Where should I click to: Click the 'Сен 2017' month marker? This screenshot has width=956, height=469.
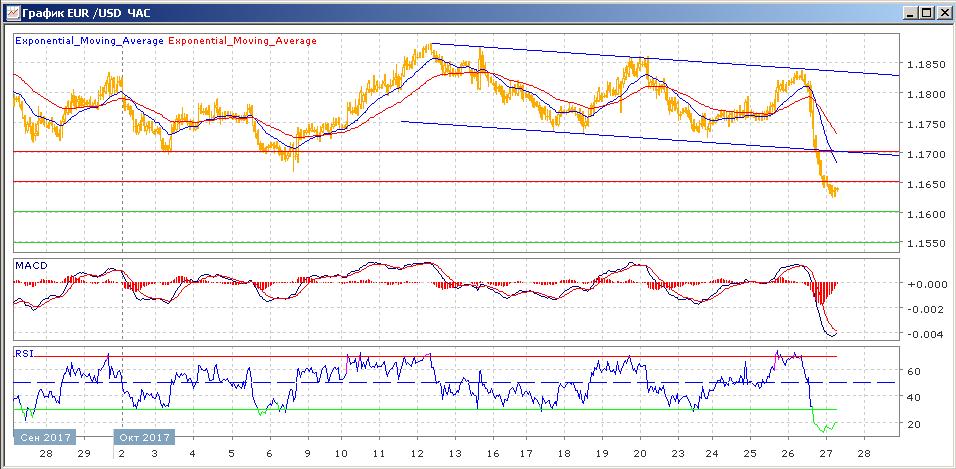click(x=44, y=437)
